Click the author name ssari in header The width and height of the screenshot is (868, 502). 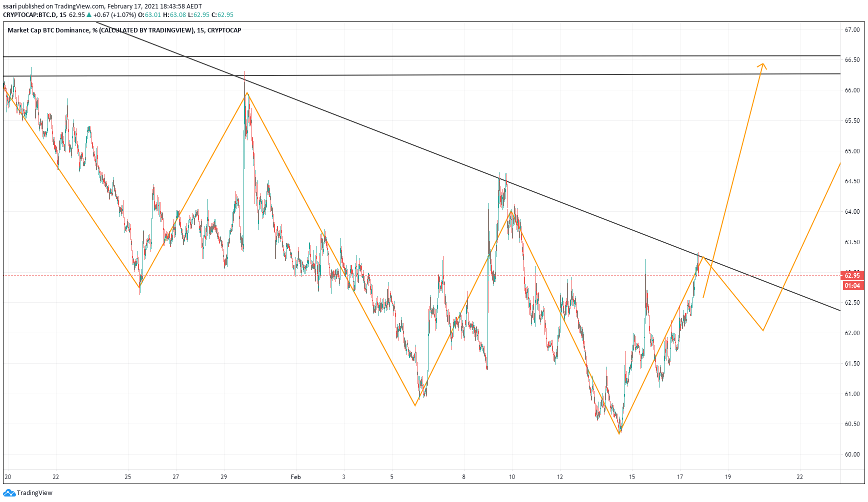pos(10,6)
